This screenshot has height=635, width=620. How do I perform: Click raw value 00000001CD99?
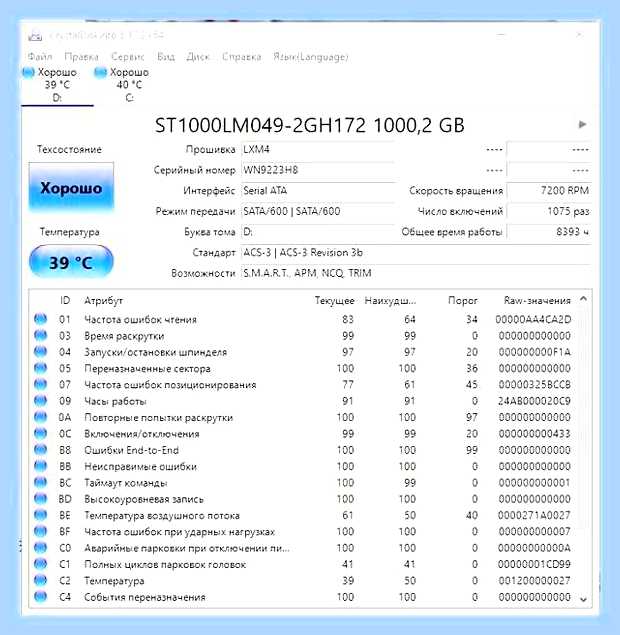[534, 564]
